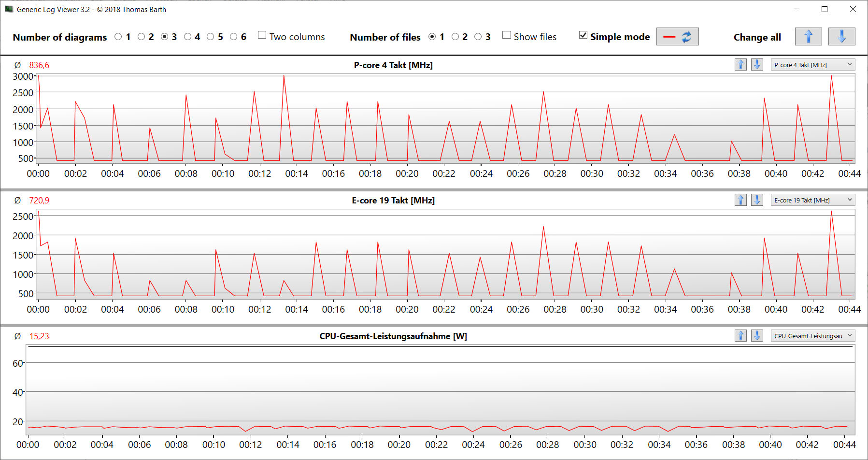868x460 pixels.
Task: Select 2 for number of files
Action: (x=455, y=37)
